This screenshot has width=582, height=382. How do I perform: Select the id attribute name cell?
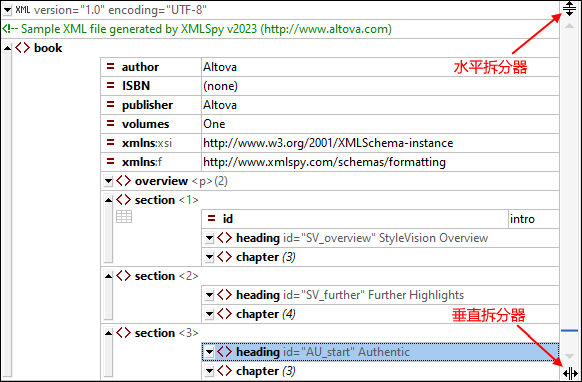354,219
